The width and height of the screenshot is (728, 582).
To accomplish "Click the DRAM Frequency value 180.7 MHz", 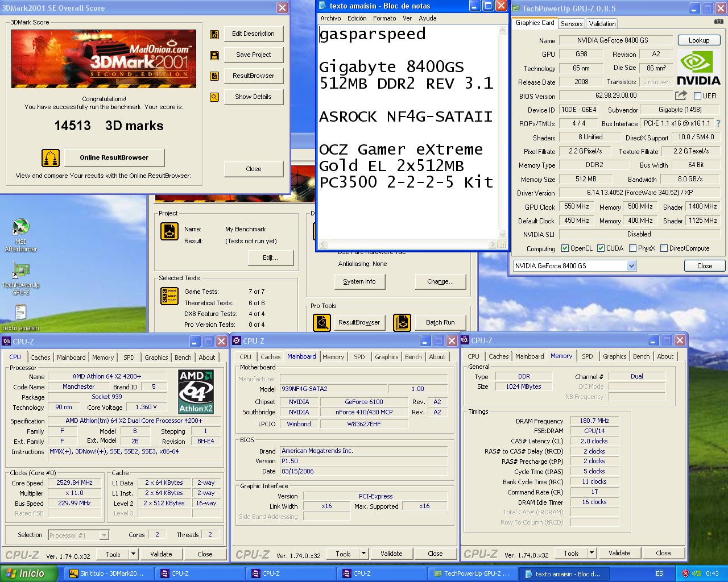I will 594,421.
